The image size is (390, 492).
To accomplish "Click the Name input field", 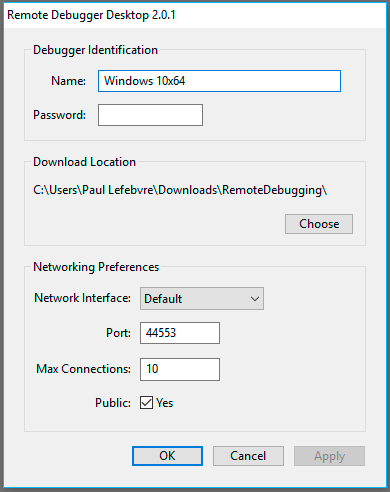I will 219,81.
